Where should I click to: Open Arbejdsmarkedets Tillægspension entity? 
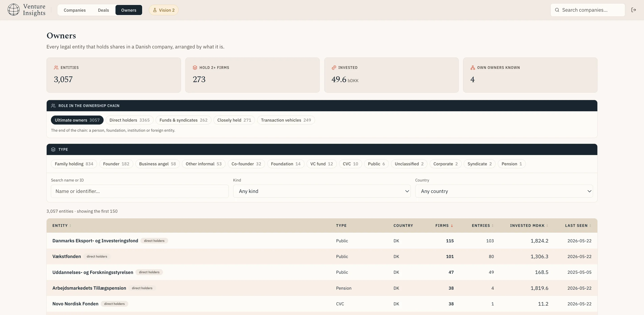pos(89,288)
